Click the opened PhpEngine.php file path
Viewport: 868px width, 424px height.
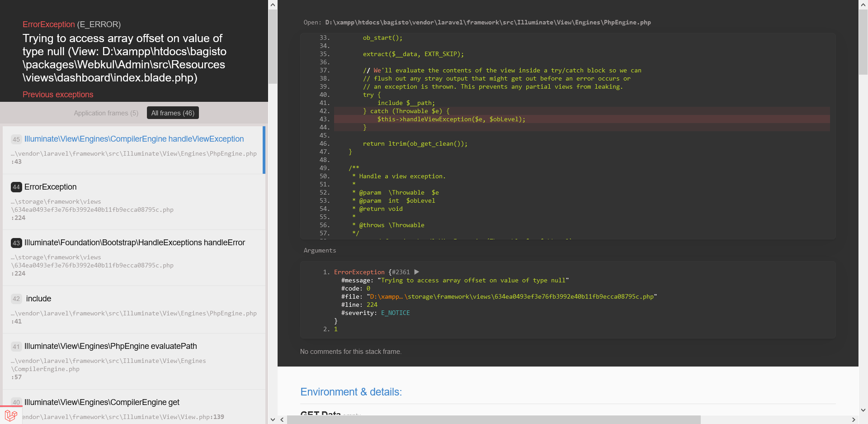tap(488, 22)
